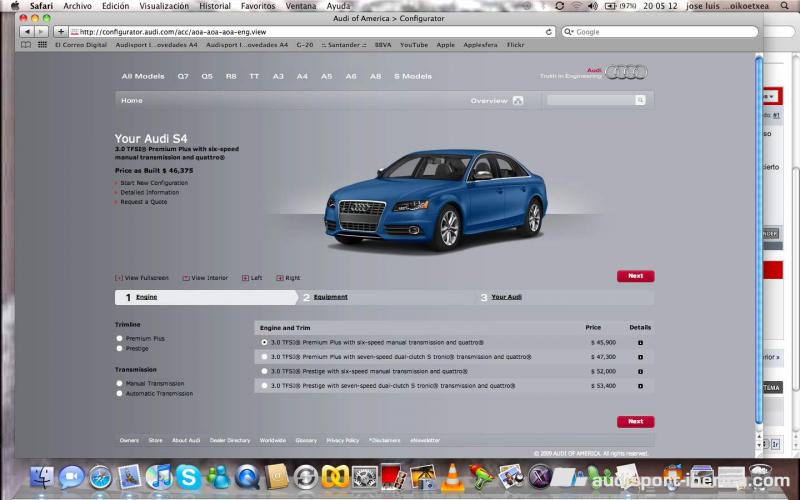Click the Safari URL address field
This screenshot has width=800, height=500.
click(312, 32)
